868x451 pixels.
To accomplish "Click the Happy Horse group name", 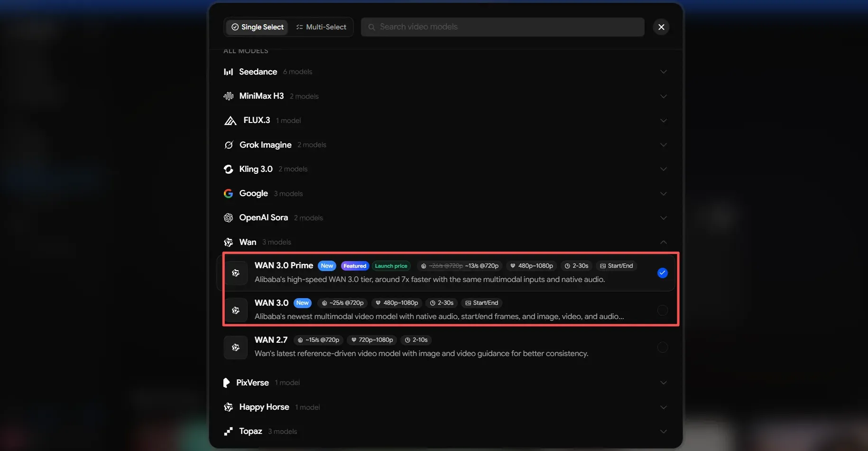I will point(264,407).
